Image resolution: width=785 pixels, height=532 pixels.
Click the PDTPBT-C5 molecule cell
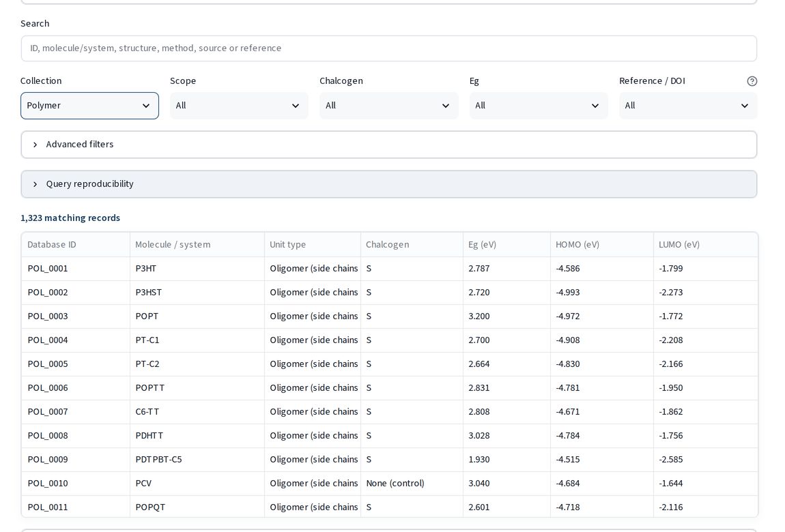coord(197,460)
